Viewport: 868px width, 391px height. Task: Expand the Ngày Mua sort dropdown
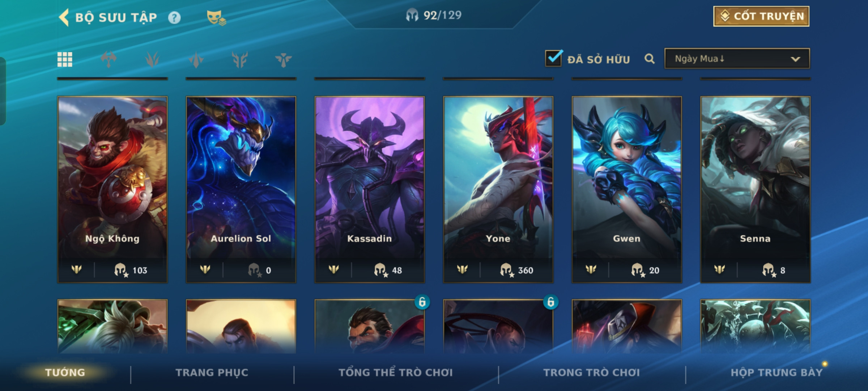point(737,59)
